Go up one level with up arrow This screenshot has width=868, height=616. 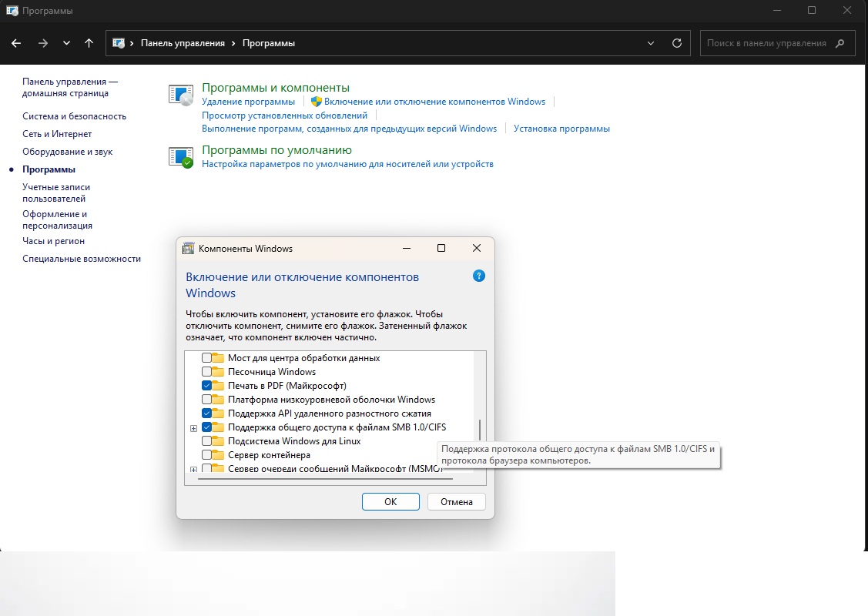click(x=89, y=43)
